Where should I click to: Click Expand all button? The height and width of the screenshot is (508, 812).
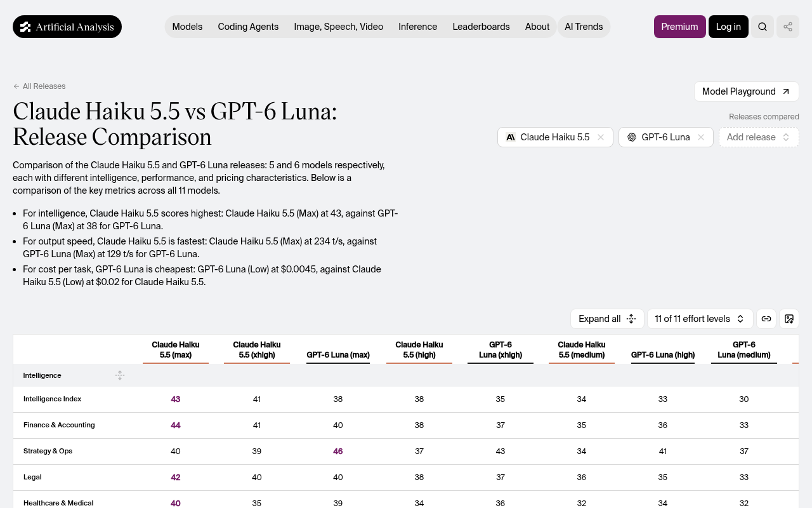607,319
